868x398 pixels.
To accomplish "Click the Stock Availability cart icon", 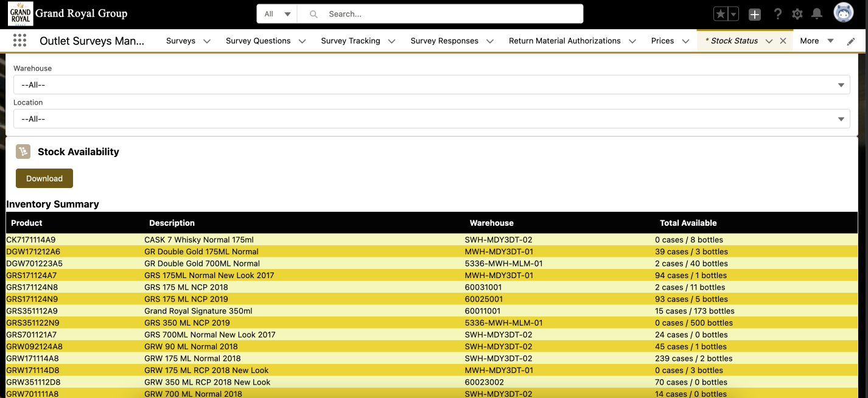I will pyautogui.click(x=23, y=152).
